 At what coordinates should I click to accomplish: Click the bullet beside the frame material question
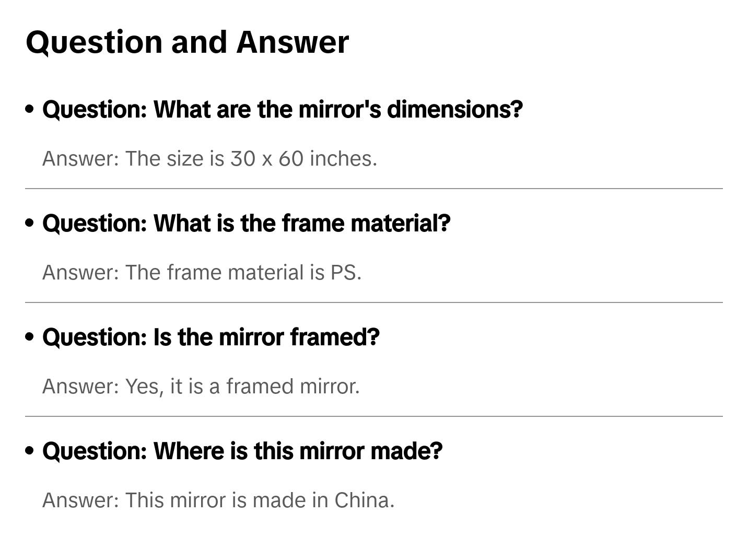30,223
